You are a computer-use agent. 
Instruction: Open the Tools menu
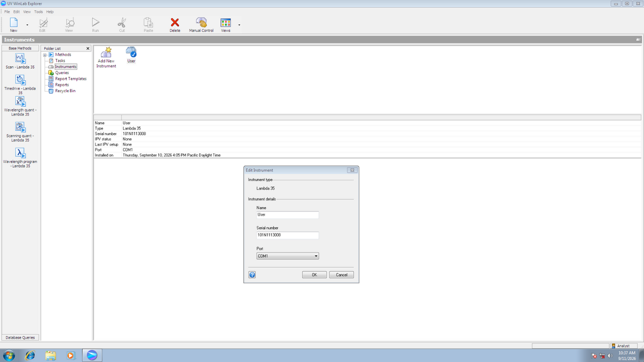coord(38,12)
